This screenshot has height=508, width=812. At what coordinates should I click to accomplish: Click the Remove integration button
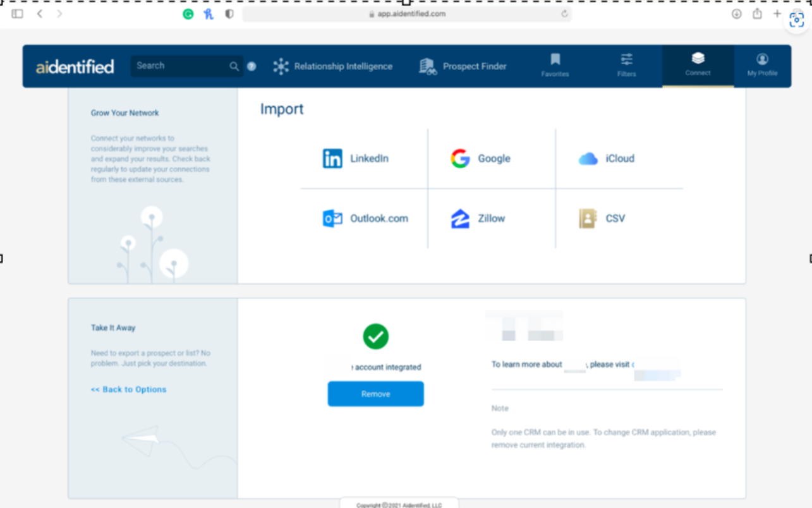(375, 394)
